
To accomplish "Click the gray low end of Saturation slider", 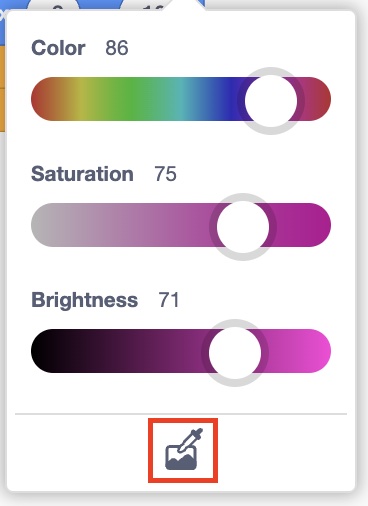I will [43, 225].
